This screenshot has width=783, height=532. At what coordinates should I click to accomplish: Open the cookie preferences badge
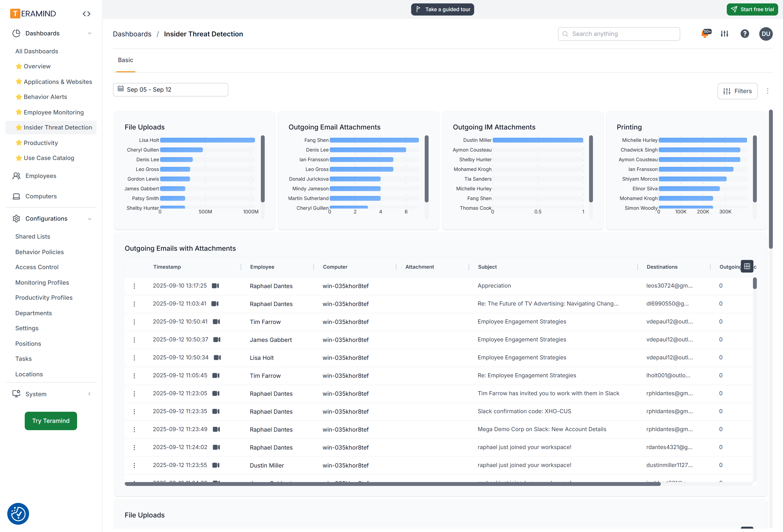click(x=18, y=514)
